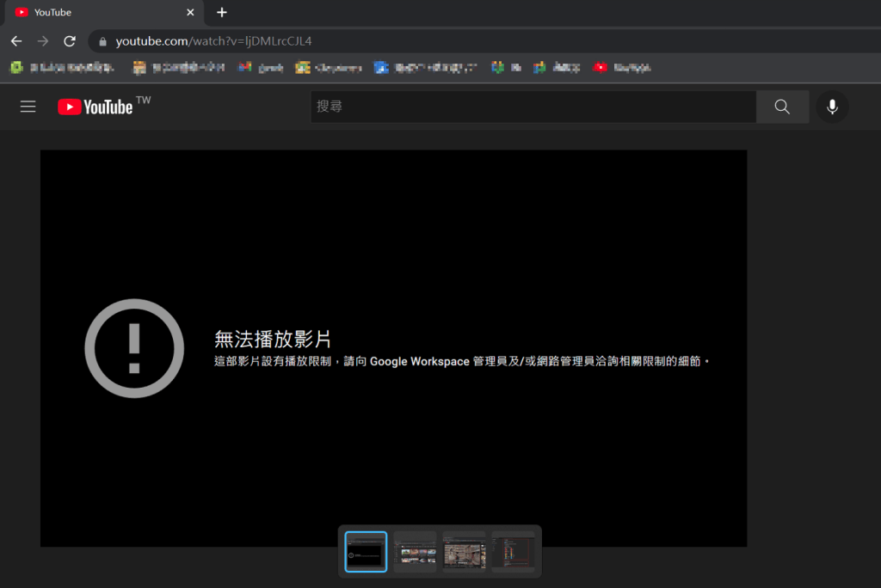This screenshot has width=881, height=588.
Task: Select the fourth window thumbnail
Action: (x=513, y=552)
